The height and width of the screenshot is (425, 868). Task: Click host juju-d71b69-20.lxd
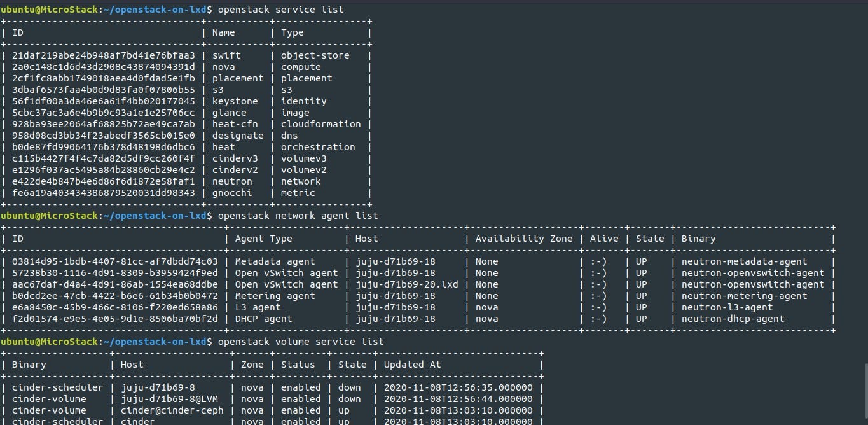[x=407, y=284]
